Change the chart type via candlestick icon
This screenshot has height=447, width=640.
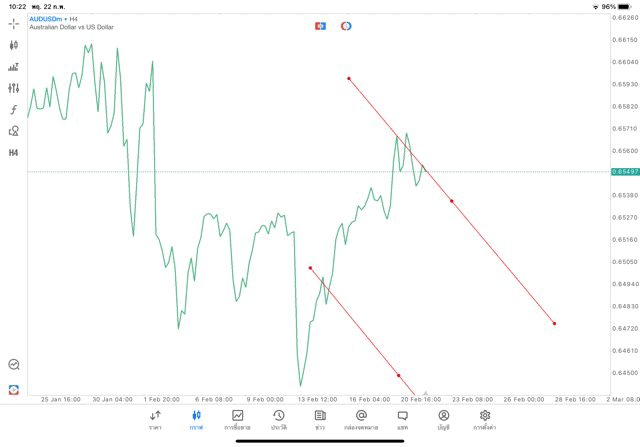[x=13, y=45]
